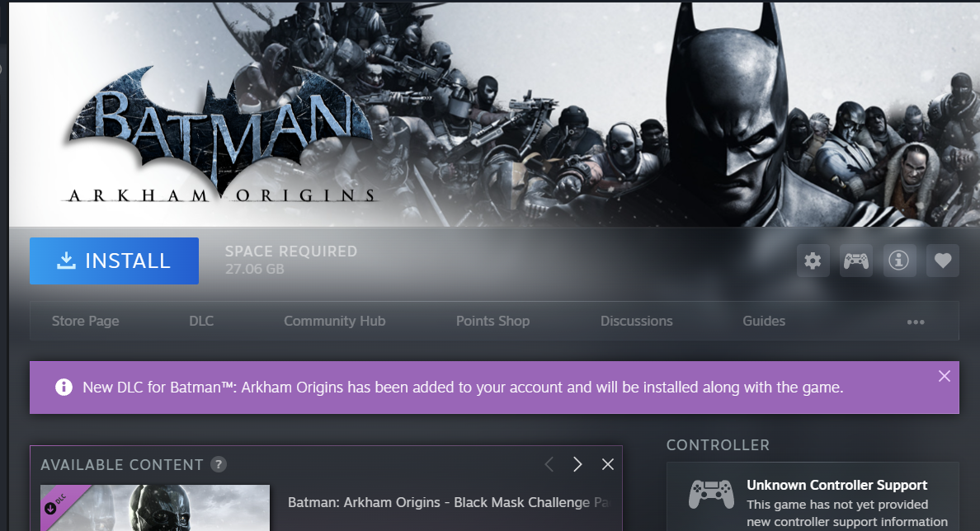Open controller configuration gamepad icon
Screen dimensions: 980x531
point(855,261)
